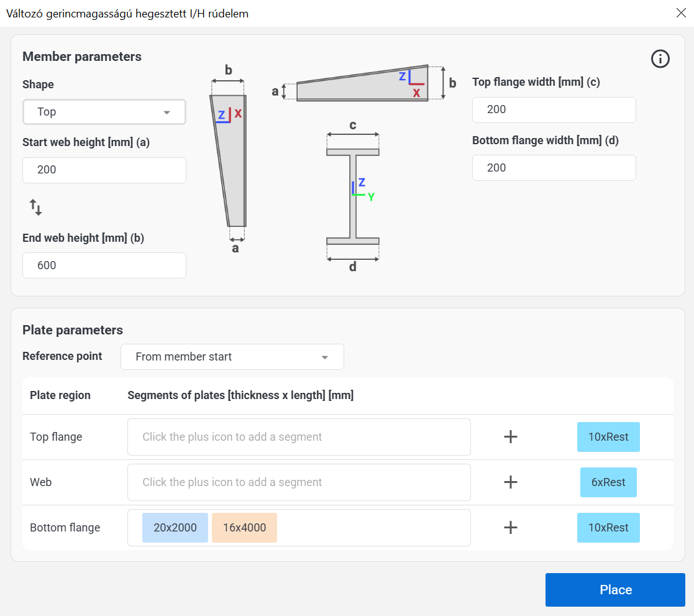Image resolution: width=694 pixels, height=616 pixels.
Task: Expand the Reference point dropdown
Action: click(x=232, y=357)
